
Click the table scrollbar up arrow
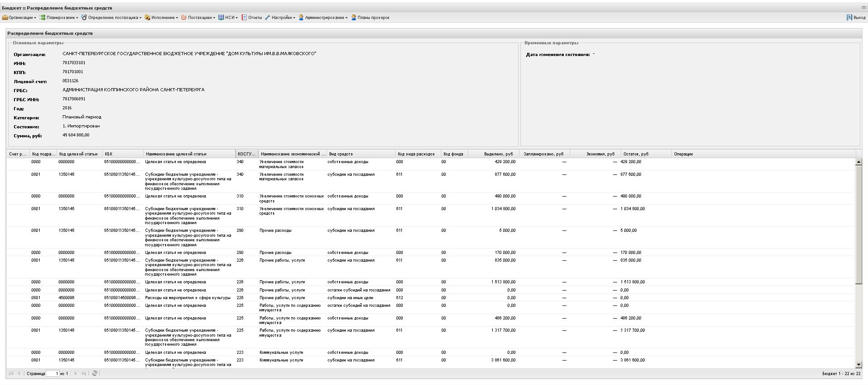click(859, 162)
